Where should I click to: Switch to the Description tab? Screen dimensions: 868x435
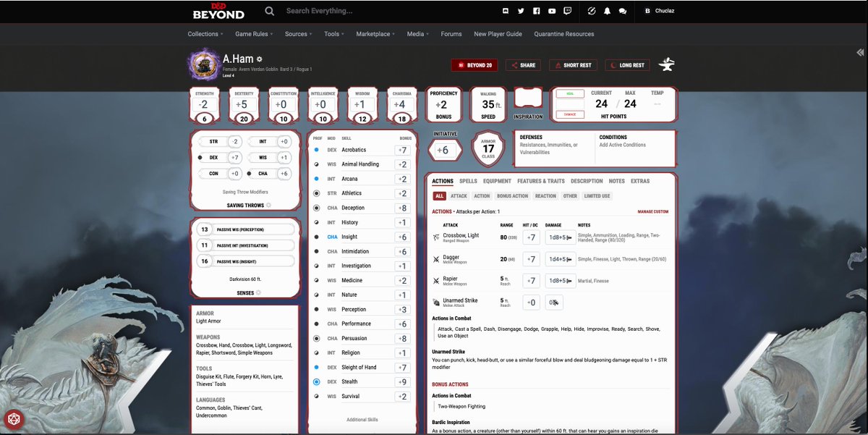[587, 181]
